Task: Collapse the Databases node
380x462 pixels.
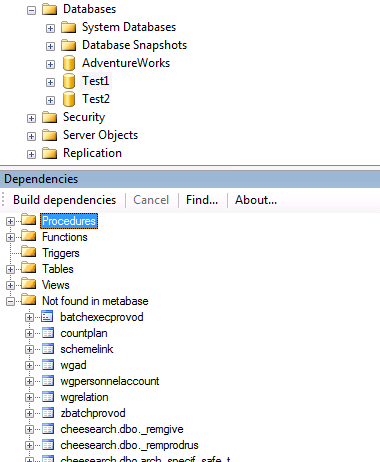Action: pos(31,10)
